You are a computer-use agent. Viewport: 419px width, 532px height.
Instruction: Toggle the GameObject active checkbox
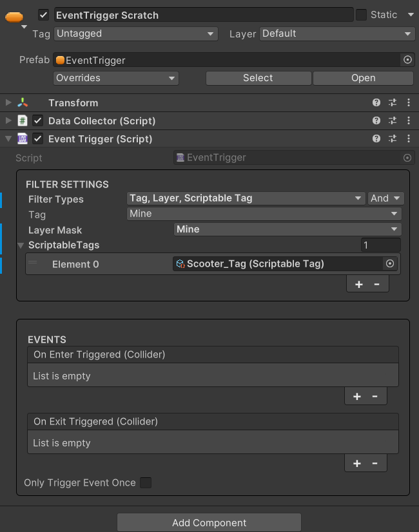point(43,15)
